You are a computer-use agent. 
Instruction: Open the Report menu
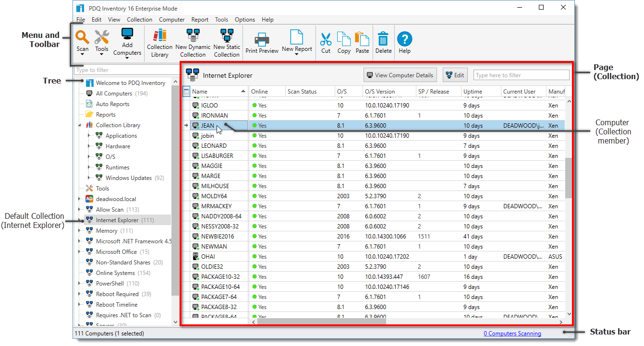coord(199,20)
